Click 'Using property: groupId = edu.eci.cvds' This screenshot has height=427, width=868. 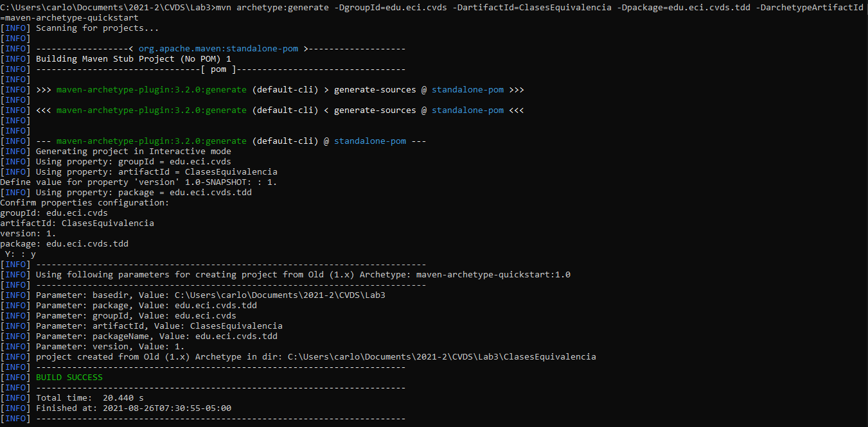tap(134, 162)
